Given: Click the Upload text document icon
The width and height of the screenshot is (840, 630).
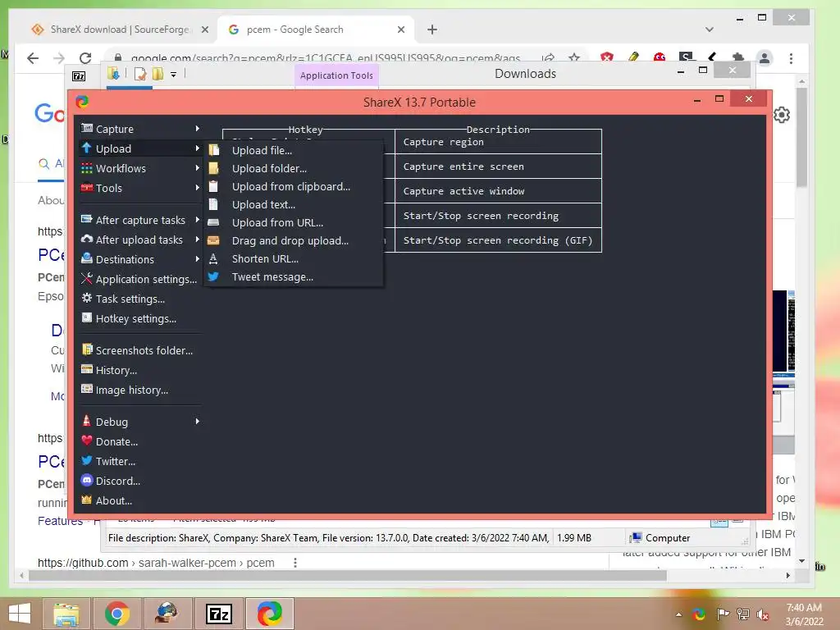Looking at the screenshot, I should click(x=213, y=204).
